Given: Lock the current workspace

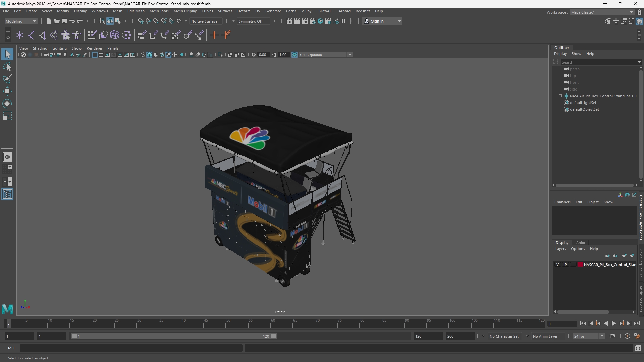Looking at the screenshot, I should click(639, 12).
